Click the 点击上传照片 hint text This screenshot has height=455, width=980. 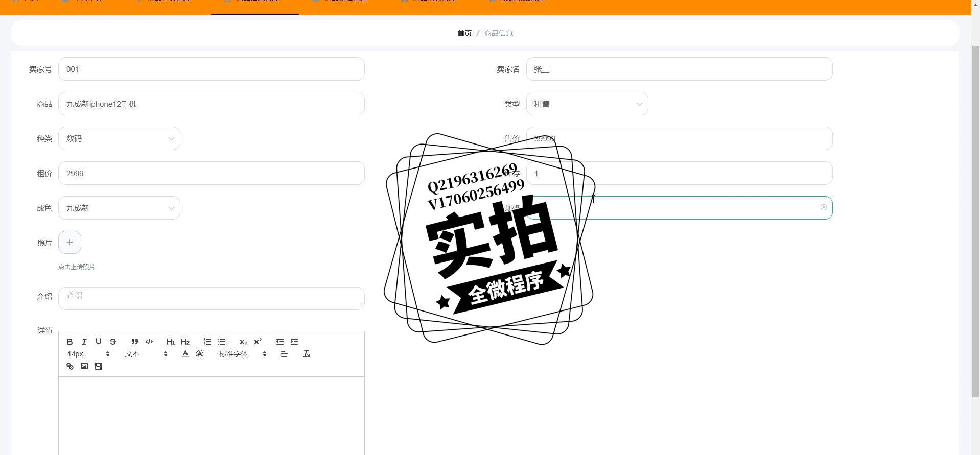point(77,267)
